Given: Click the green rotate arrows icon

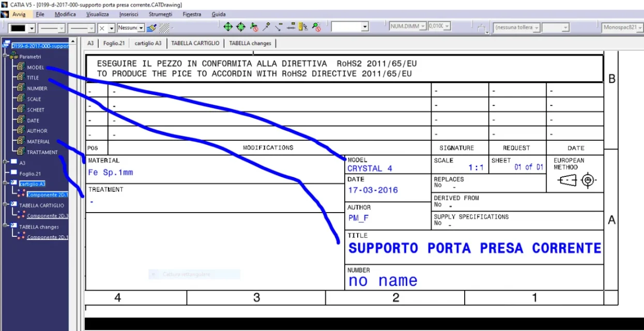Looking at the screenshot, I should click(x=241, y=27).
